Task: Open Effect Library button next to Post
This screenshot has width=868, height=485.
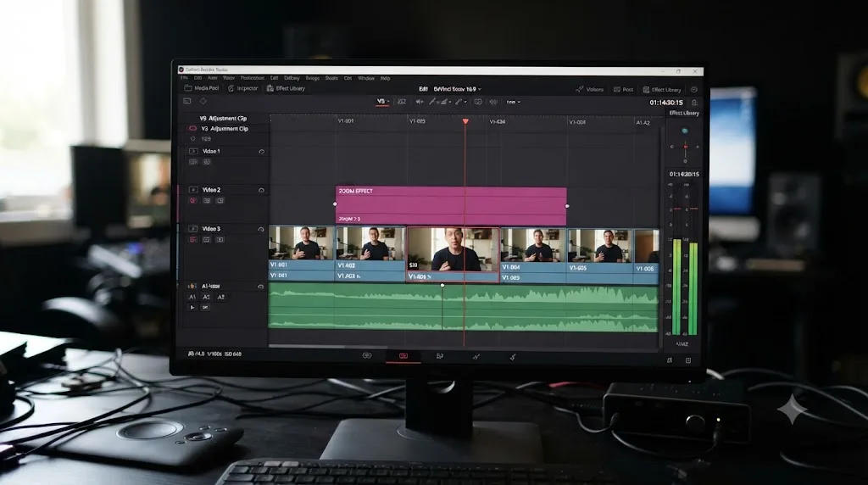Action: pyautogui.click(x=661, y=89)
